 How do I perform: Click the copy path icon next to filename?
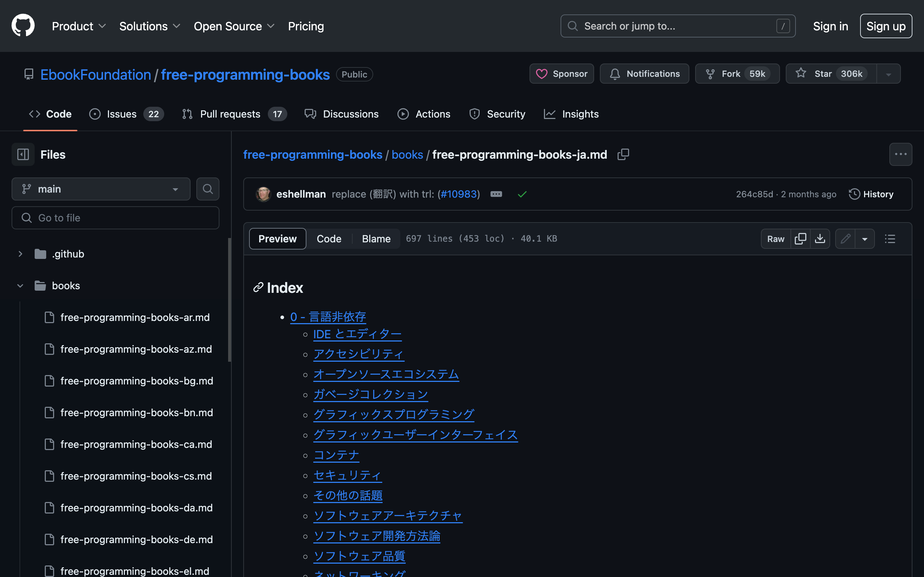[623, 154]
